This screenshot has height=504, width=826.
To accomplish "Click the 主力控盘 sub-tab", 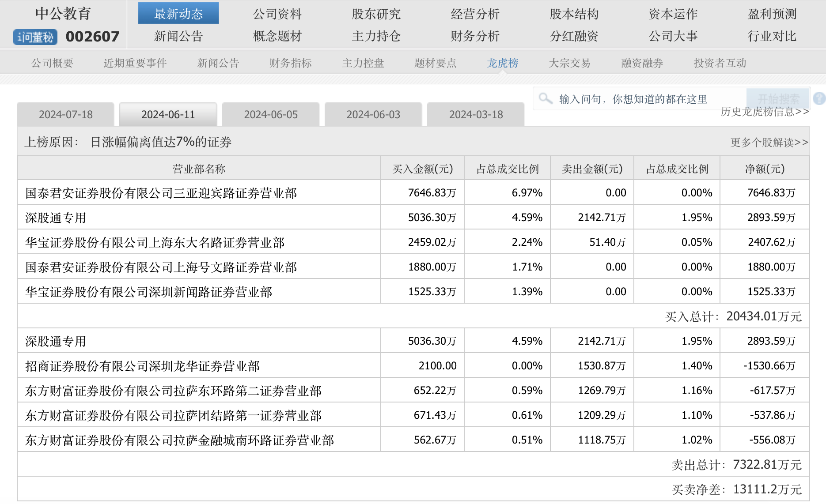I will tap(363, 63).
